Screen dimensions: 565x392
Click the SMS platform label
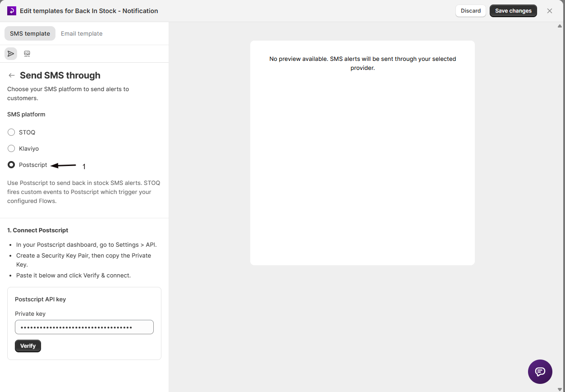tap(26, 114)
